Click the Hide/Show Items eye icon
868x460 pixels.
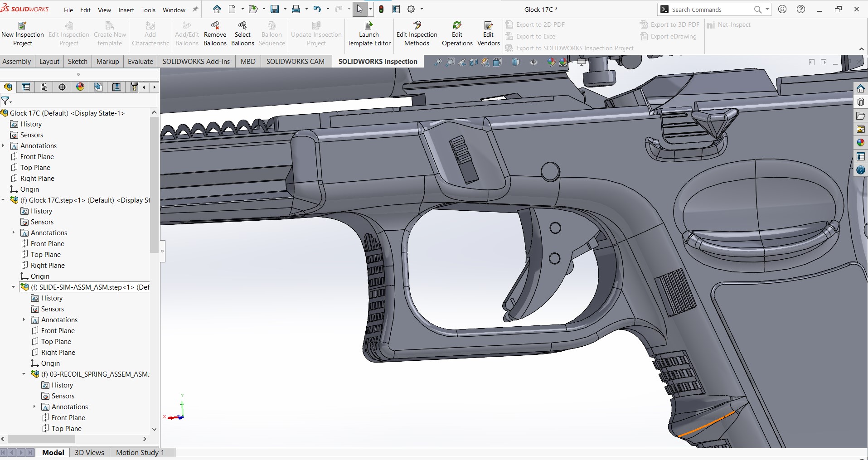pos(533,62)
